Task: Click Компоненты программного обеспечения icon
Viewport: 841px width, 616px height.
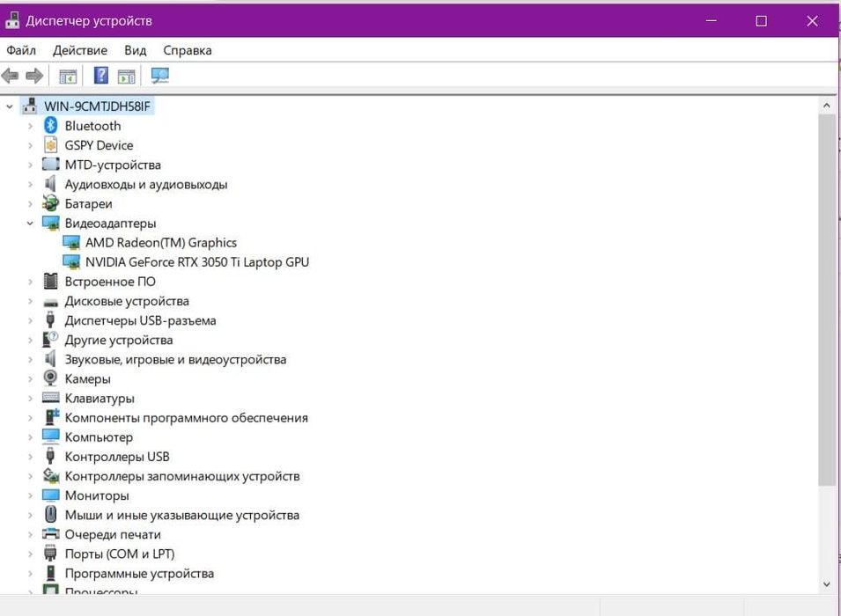Action: click(51, 416)
